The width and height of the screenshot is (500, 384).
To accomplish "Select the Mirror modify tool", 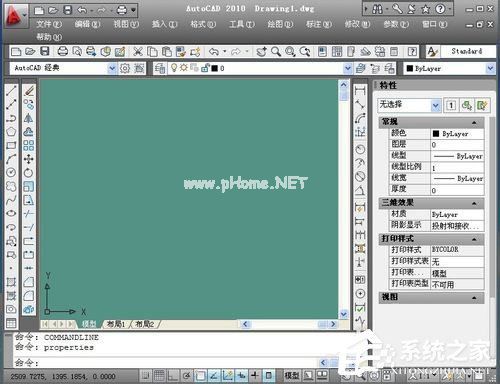I will pos(29,118).
